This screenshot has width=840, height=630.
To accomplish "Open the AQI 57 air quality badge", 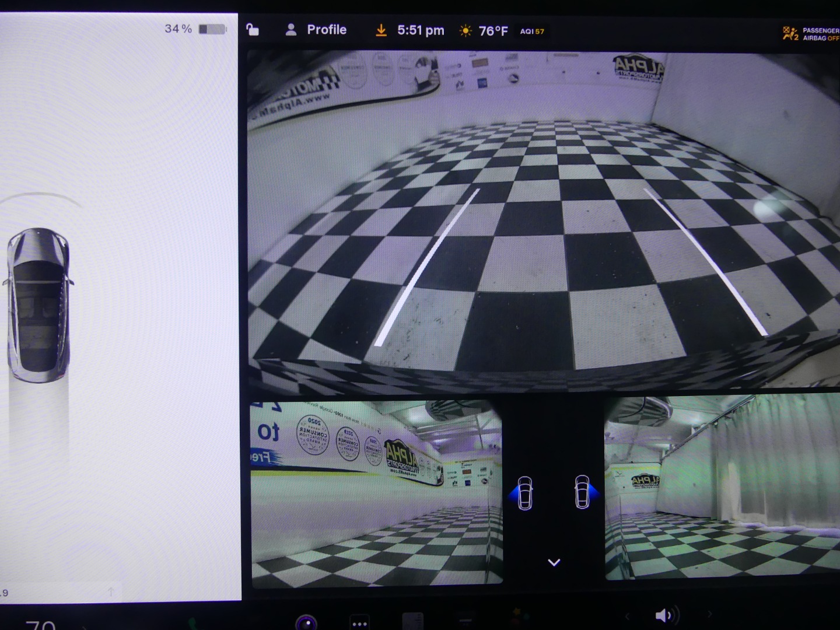I will click(x=532, y=32).
